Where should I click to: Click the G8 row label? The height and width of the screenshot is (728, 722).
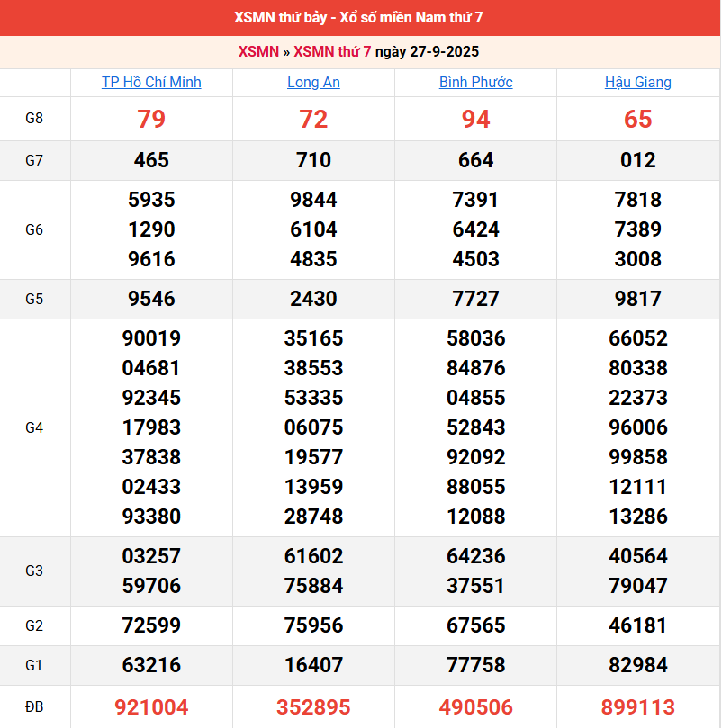tap(34, 119)
